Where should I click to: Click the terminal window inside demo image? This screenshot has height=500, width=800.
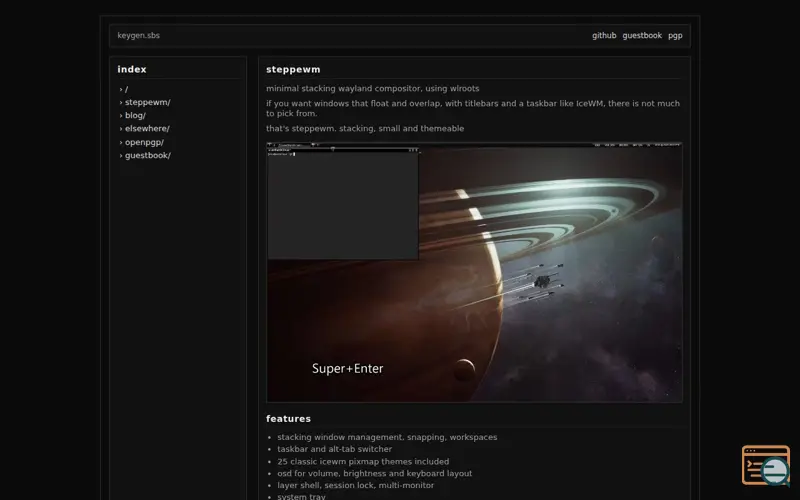point(343,204)
